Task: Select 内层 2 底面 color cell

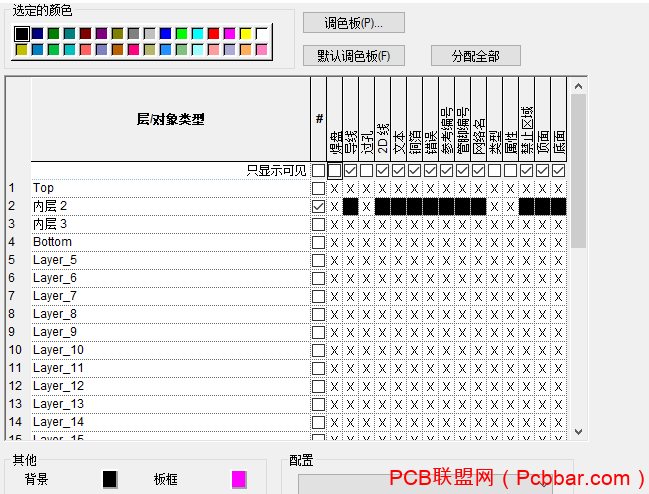Action: pyautogui.click(x=558, y=206)
